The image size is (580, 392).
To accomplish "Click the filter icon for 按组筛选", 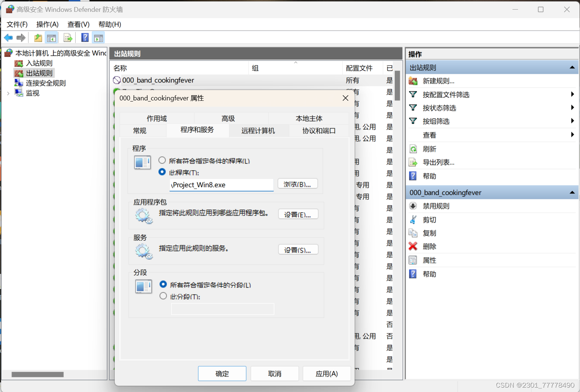I will (413, 121).
